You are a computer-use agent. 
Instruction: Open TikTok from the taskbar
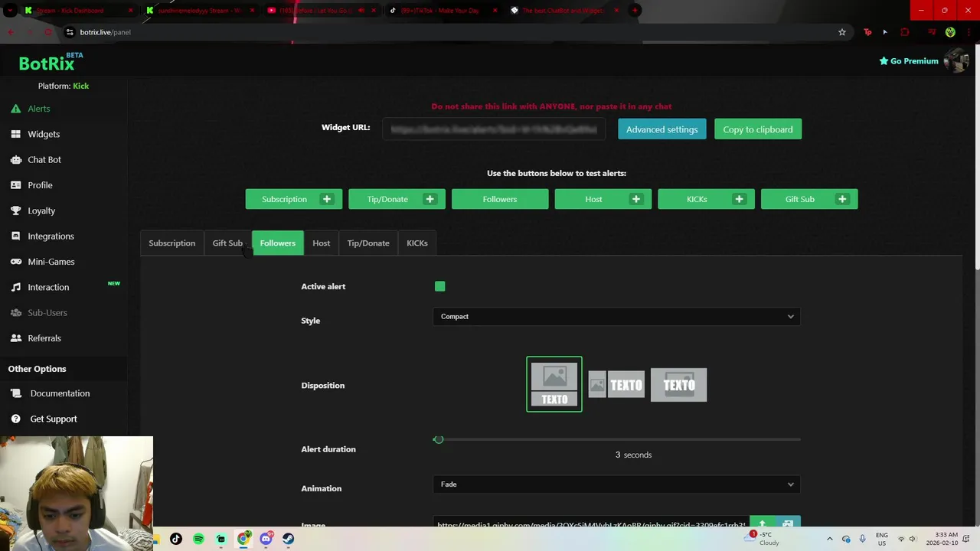pos(176,539)
